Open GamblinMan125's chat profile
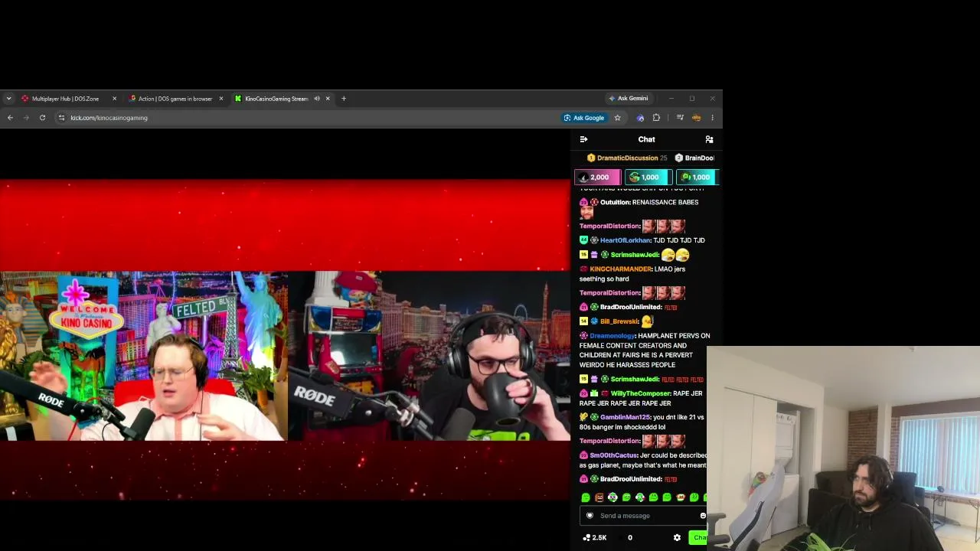 (625, 417)
